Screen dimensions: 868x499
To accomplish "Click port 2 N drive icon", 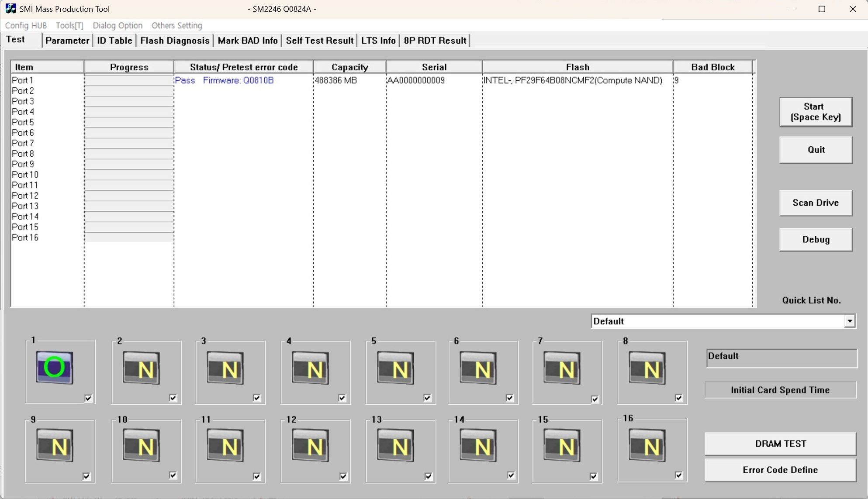I will pyautogui.click(x=141, y=368).
